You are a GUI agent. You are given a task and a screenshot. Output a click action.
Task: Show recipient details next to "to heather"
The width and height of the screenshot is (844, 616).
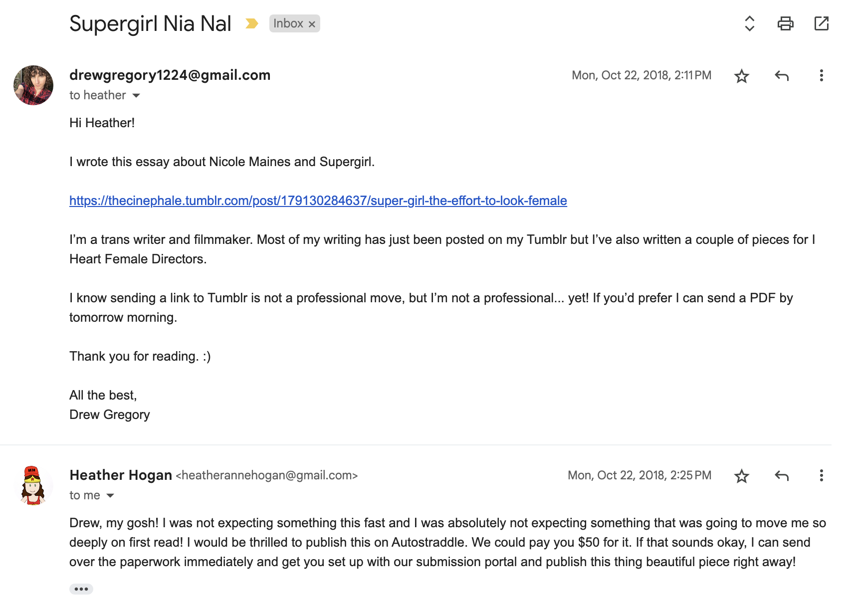[x=136, y=95]
